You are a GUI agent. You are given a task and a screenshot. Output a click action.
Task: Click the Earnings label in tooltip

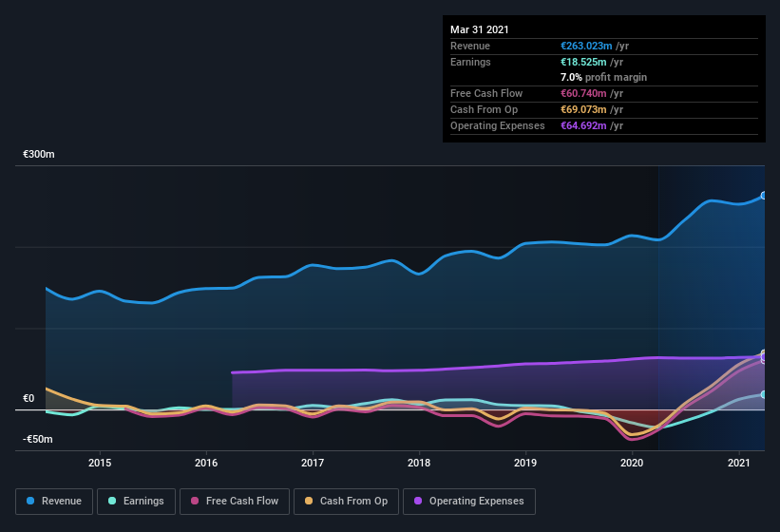(x=470, y=62)
